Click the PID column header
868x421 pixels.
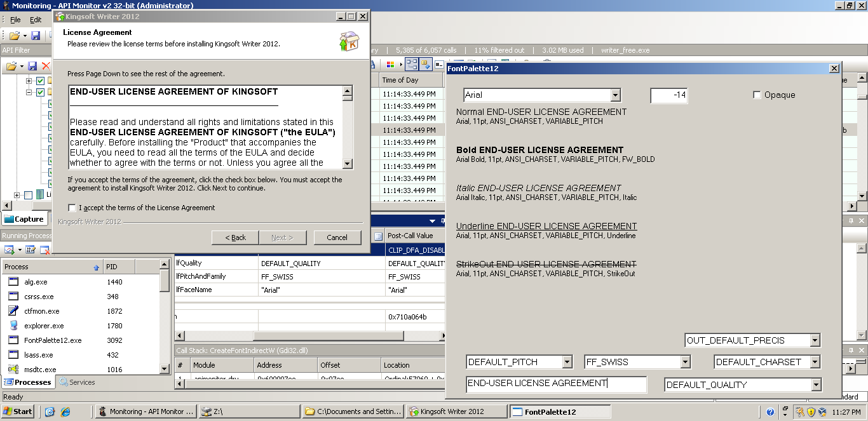[x=119, y=267]
